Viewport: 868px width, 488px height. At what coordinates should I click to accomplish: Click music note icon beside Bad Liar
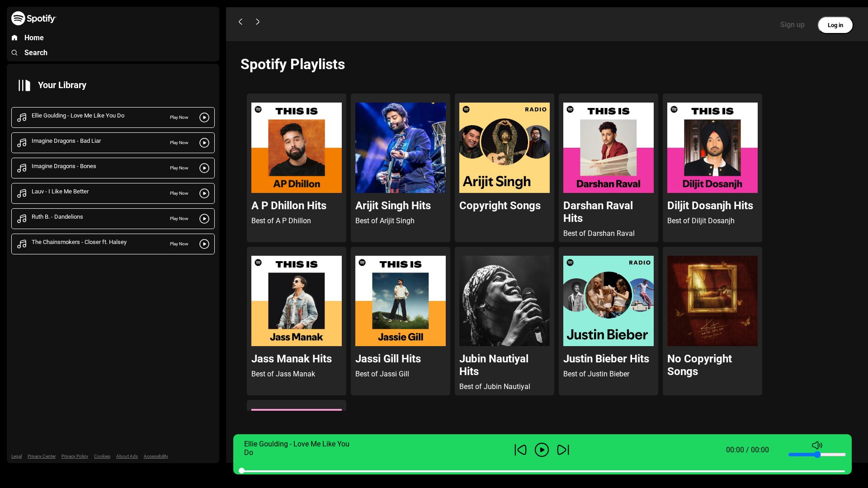click(x=22, y=143)
